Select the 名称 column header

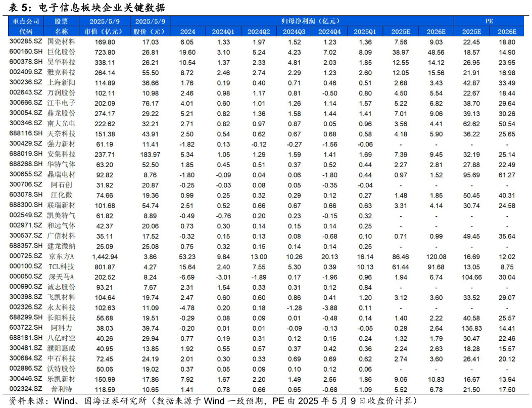62,32
